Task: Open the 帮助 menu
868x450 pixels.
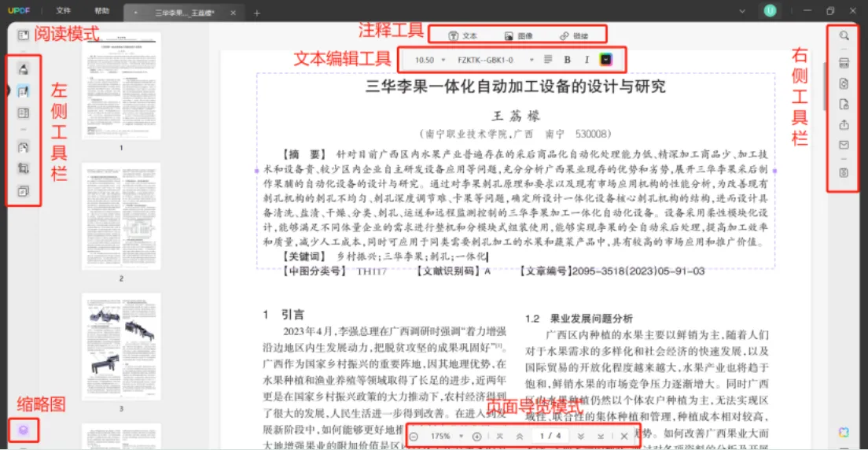Action: coord(102,10)
